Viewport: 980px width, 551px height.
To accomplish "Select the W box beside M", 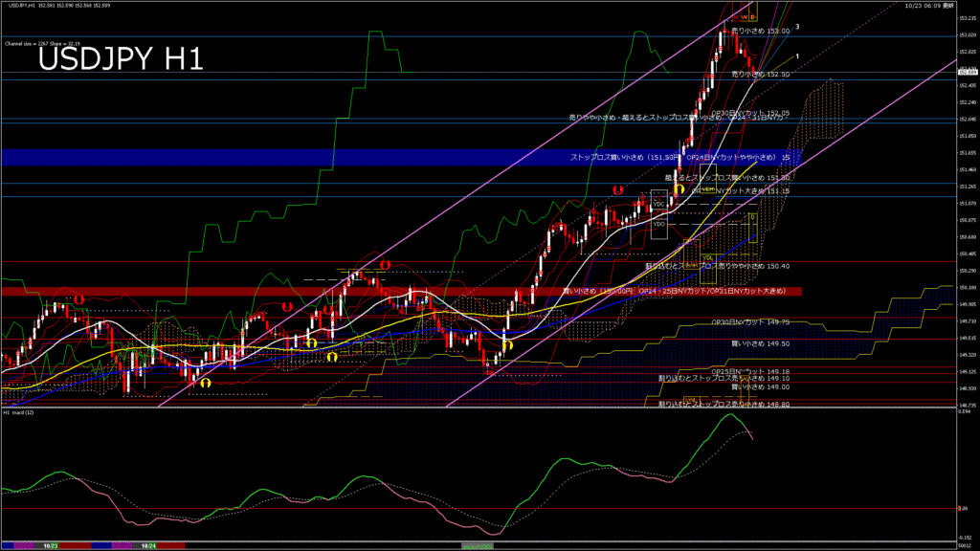I will 744,17.
